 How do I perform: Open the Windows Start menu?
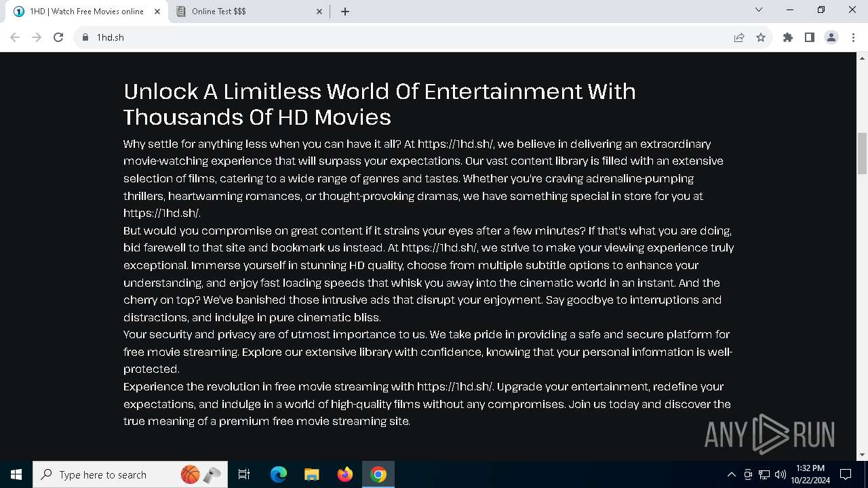pos(16,474)
